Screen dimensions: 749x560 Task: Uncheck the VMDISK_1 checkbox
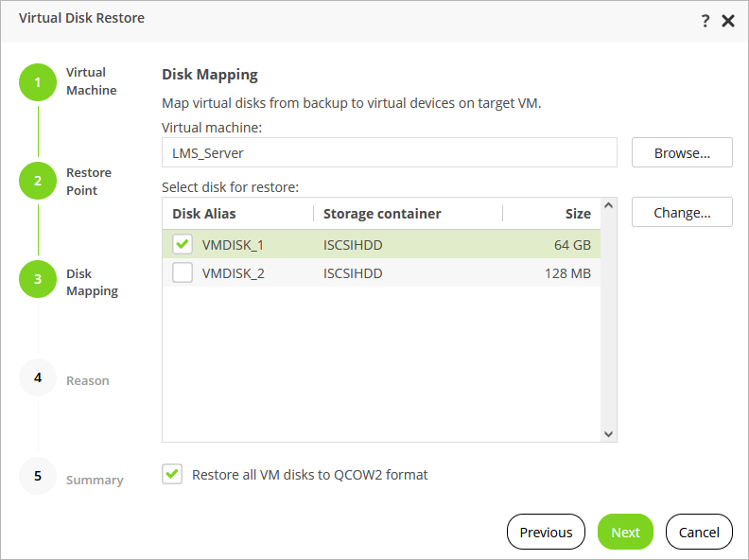click(x=183, y=245)
